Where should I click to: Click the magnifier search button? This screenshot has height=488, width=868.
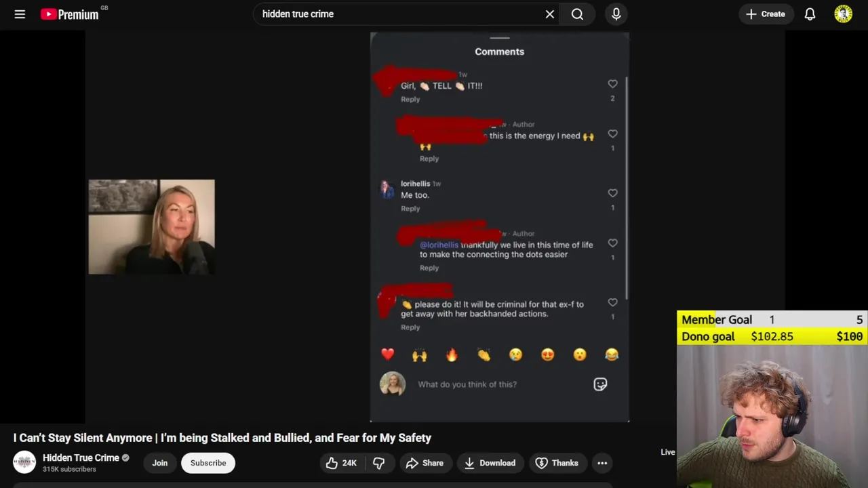tap(578, 14)
